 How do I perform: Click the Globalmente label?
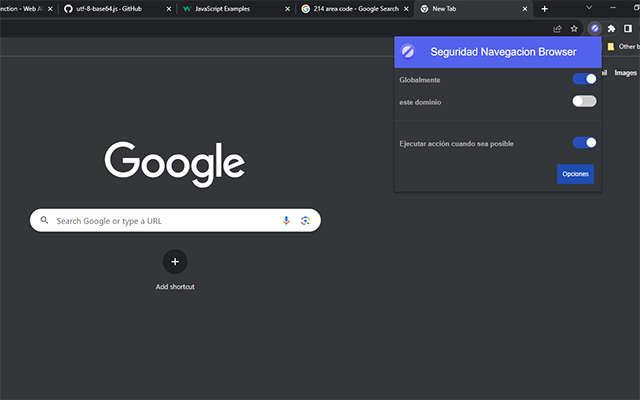pos(420,80)
